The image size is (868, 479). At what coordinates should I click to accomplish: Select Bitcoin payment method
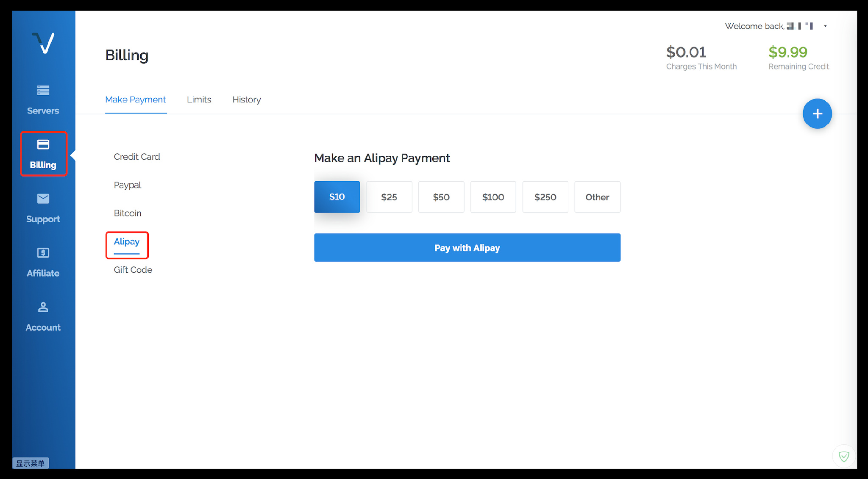(x=127, y=213)
